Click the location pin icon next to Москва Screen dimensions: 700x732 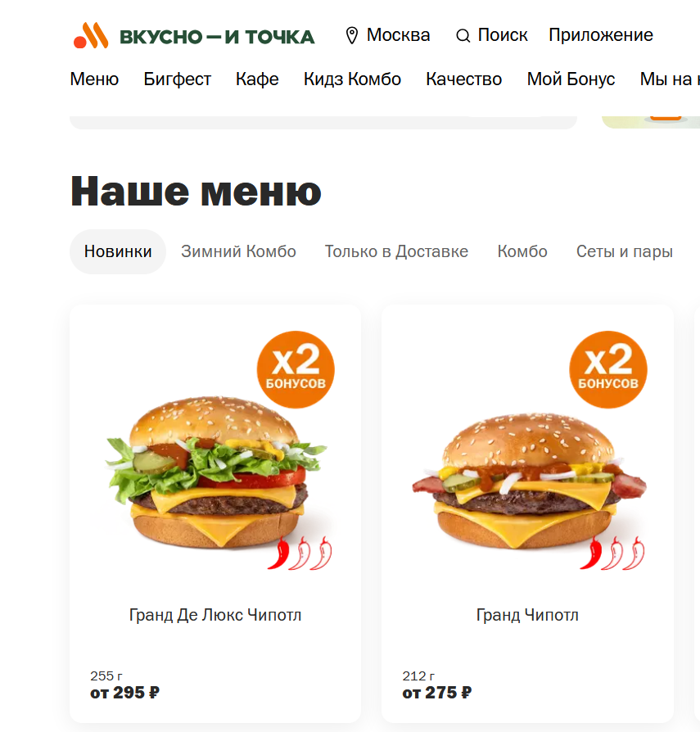352,35
